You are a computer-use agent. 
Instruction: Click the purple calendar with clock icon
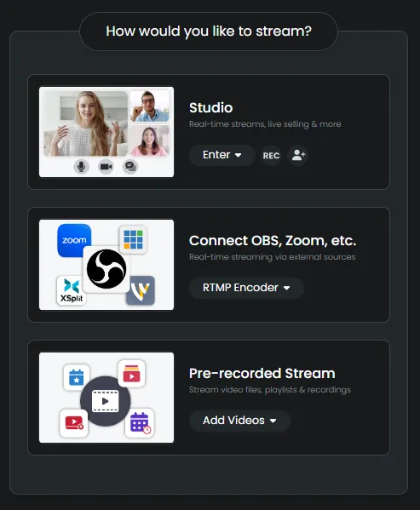(x=140, y=422)
